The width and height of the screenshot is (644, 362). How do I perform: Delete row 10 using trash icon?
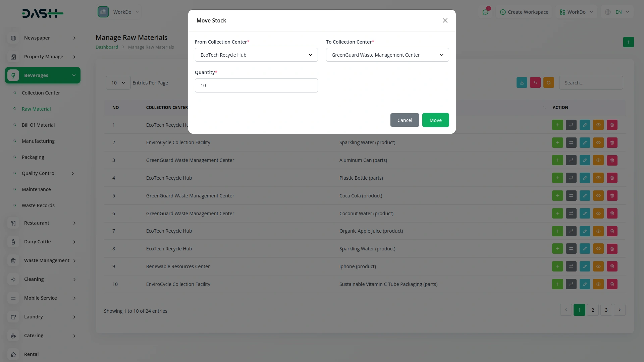[612, 284]
